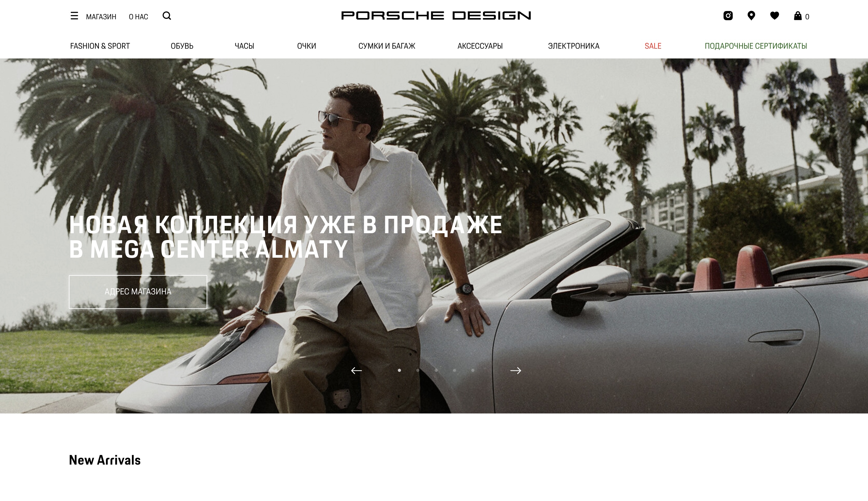Expand the Аксессуары category menu

[480, 46]
